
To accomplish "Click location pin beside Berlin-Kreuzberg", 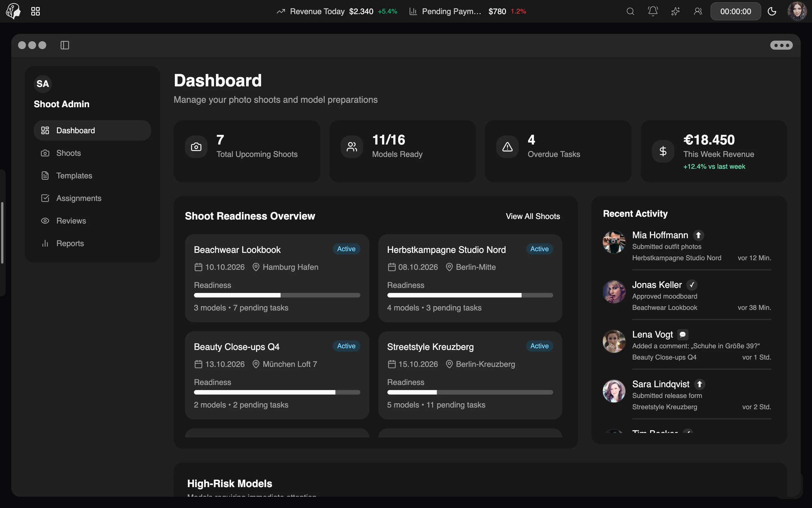I will tap(449, 364).
